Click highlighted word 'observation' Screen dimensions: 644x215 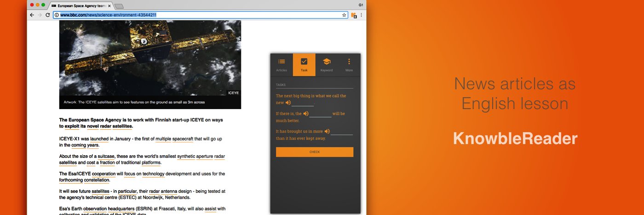coord(95,209)
